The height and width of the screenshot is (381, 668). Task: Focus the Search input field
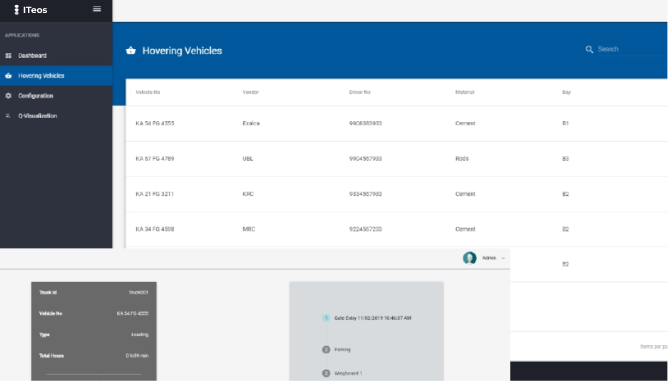pos(632,49)
